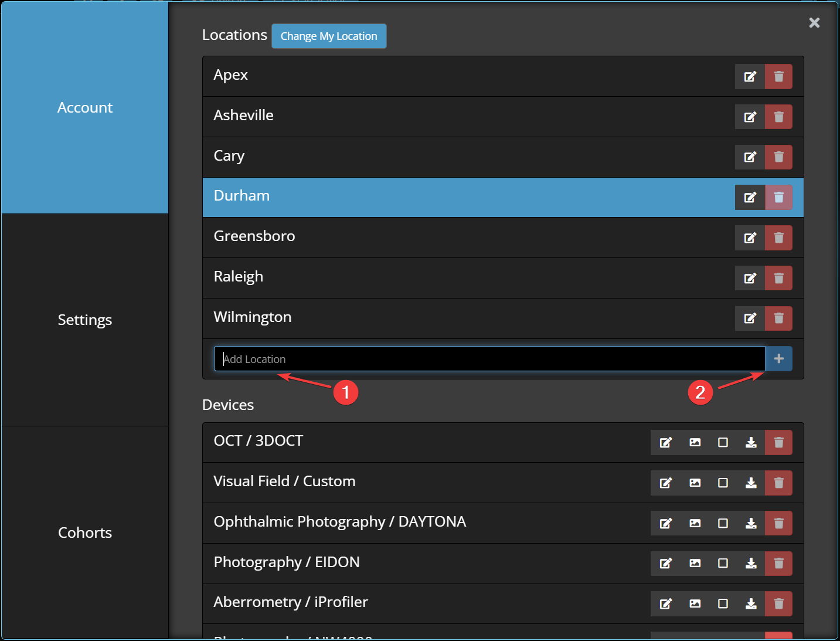This screenshot has height=641, width=840.
Task: Click the image icon for Visual Field / Custom
Action: point(694,483)
